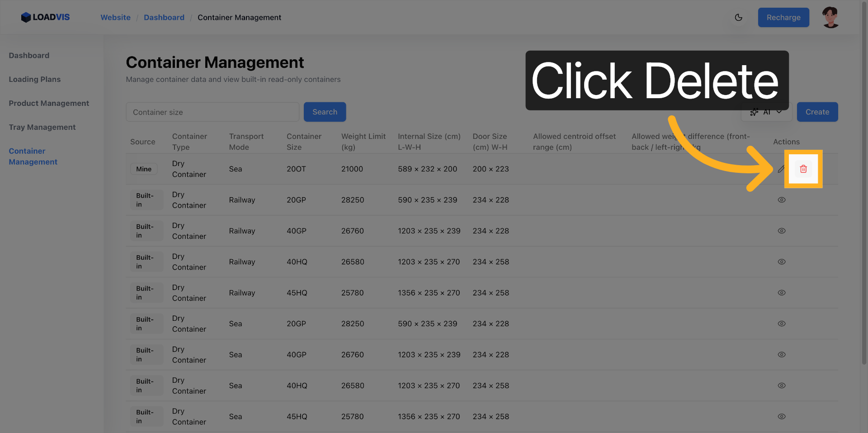
Task: Focus the Container size search field
Action: click(x=212, y=112)
